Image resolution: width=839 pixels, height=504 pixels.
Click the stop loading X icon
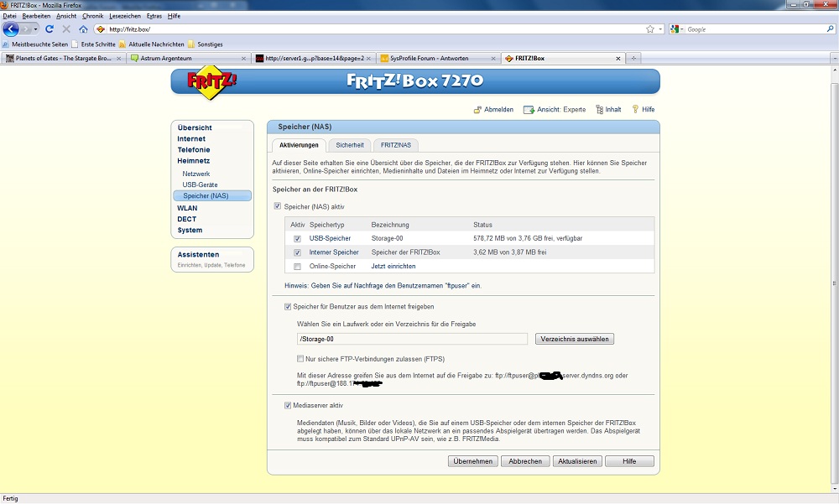click(66, 29)
